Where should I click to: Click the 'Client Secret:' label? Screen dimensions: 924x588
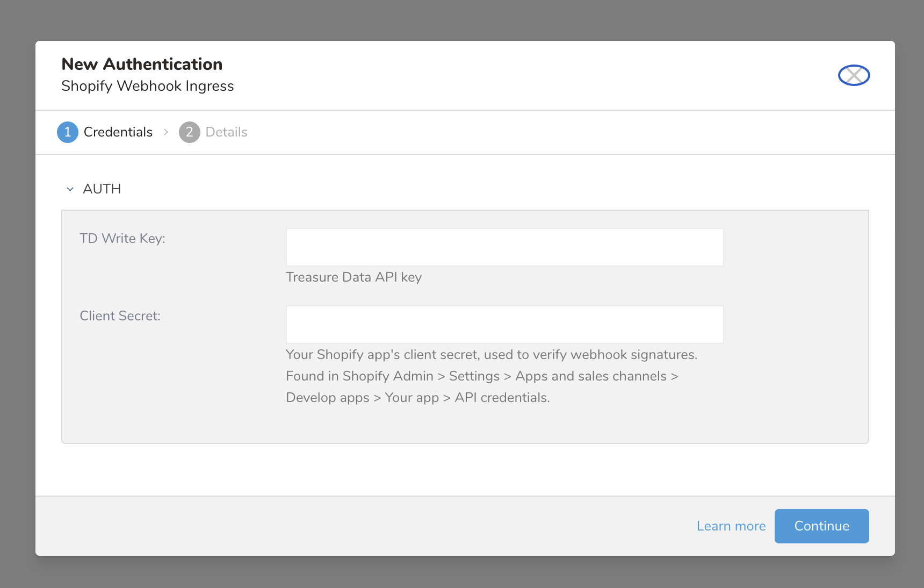(x=120, y=316)
